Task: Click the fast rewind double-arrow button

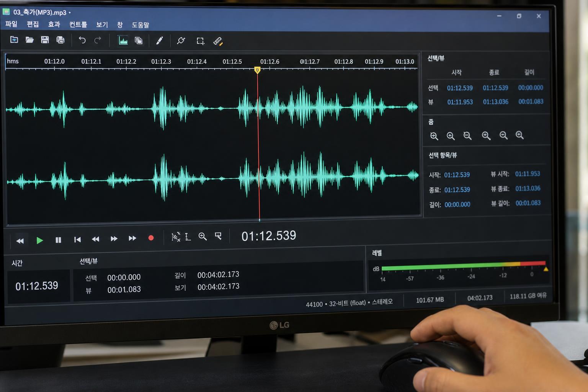Action: pos(96,239)
